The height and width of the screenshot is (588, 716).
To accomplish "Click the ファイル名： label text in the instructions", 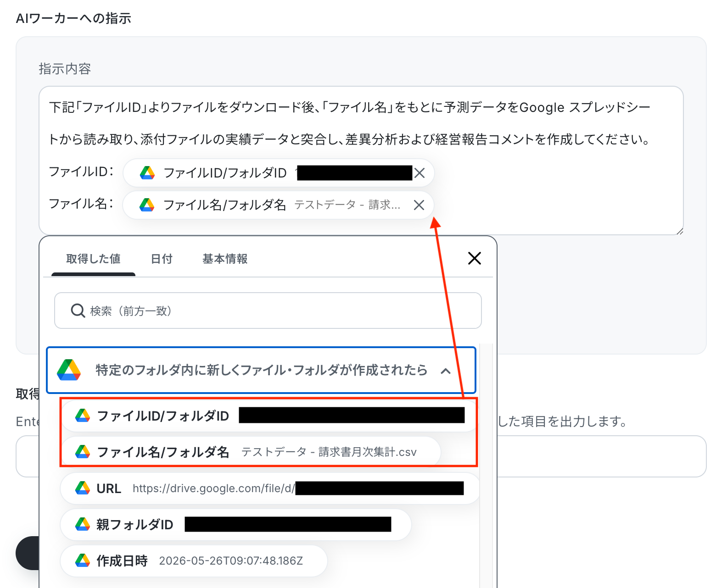I will pos(81,204).
